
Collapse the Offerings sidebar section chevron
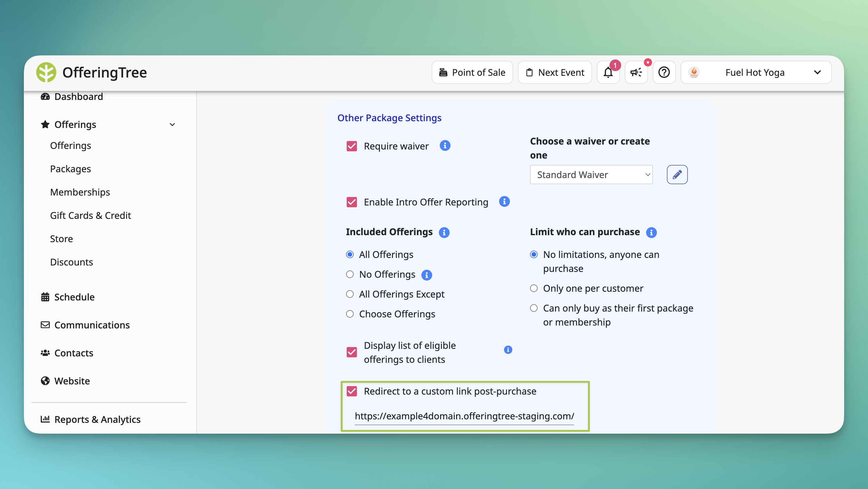[x=172, y=124]
